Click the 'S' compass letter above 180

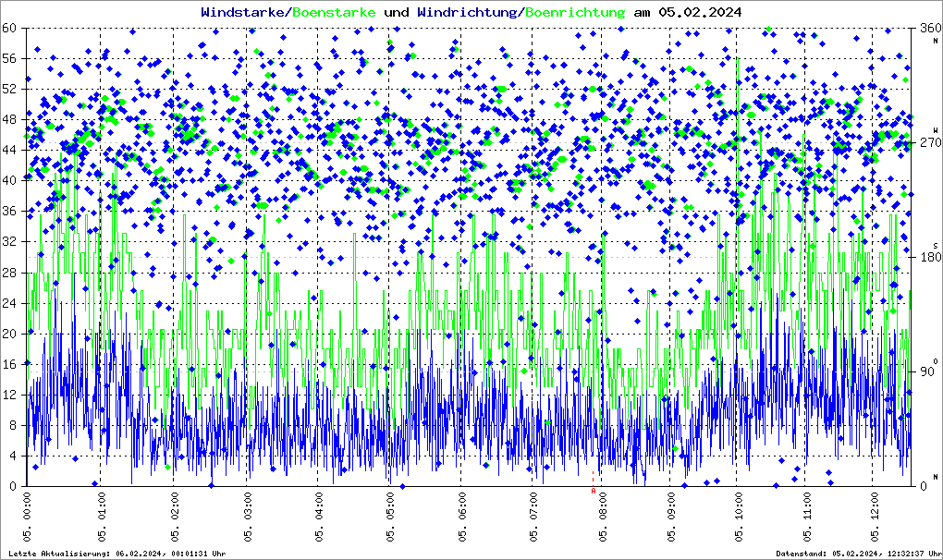pyautogui.click(x=935, y=246)
